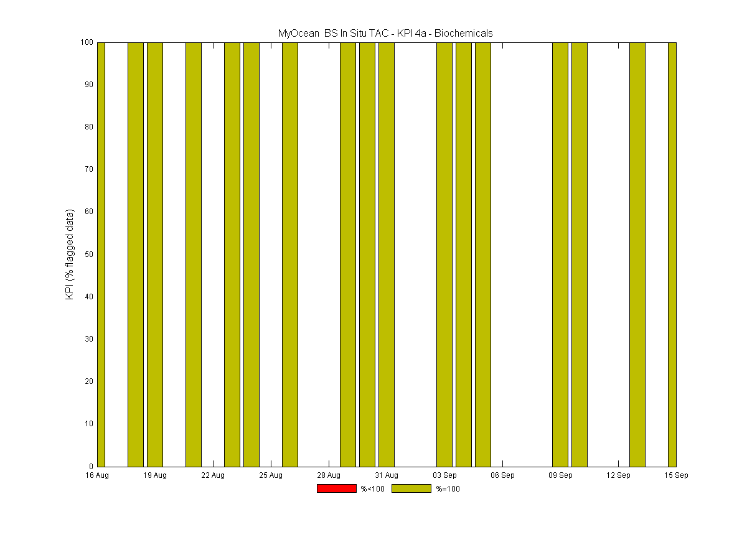Select the bar just after 12 Sep
The width and height of the screenshot is (747, 560).
tap(637, 254)
